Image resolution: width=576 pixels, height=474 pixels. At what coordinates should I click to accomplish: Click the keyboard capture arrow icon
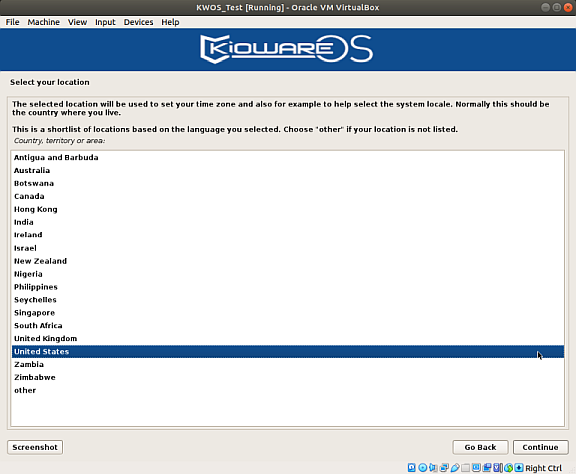(519, 468)
